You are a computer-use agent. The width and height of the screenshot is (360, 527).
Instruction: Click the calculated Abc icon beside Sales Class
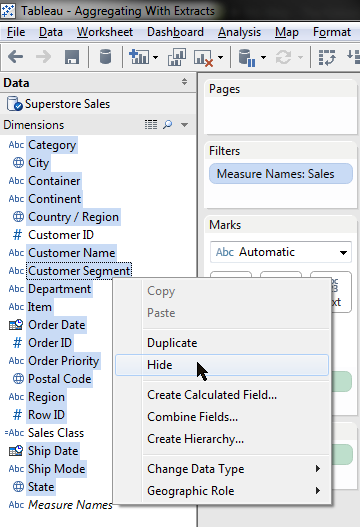click(14, 433)
